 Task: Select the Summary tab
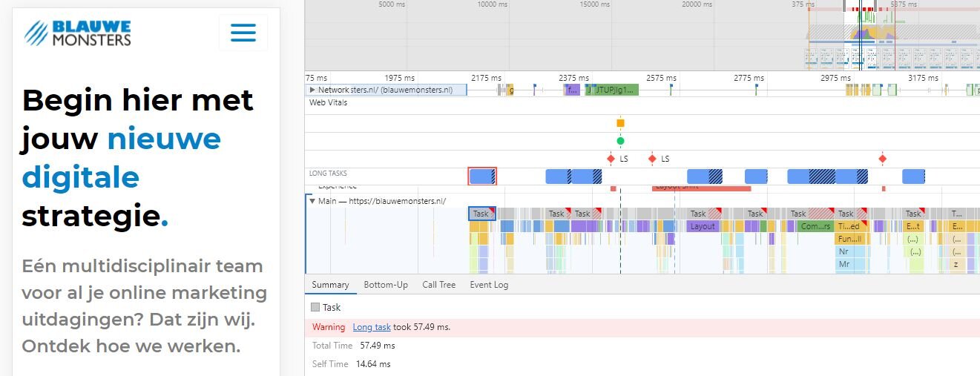tap(330, 285)
